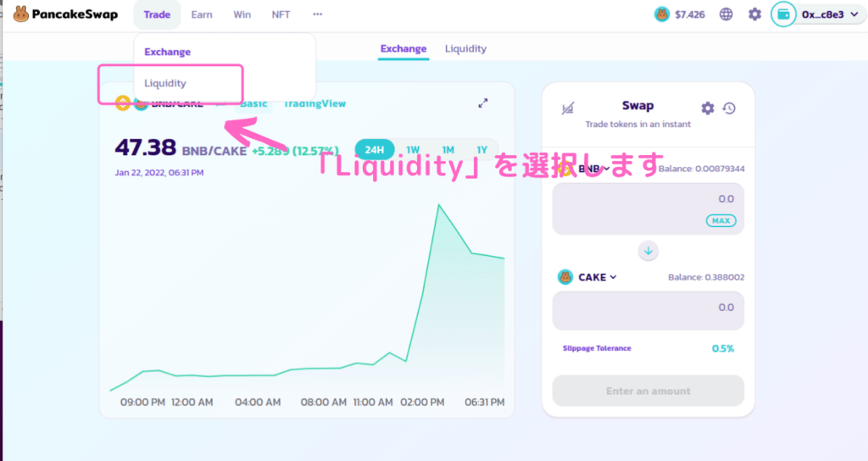Viewport: 868px width, 461px height.
Task: Open the Earn menu
Action: (202, 14)
